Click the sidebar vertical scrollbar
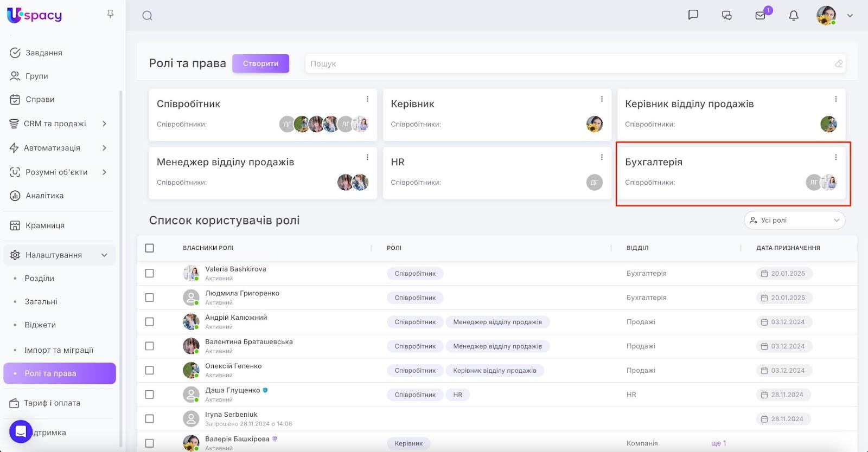 [120, 244]
